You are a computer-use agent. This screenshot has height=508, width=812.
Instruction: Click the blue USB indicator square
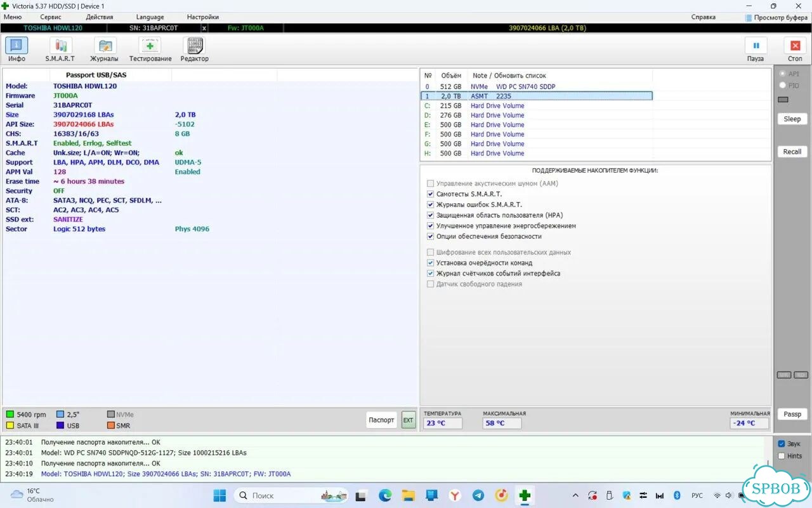tap(60, 425)
